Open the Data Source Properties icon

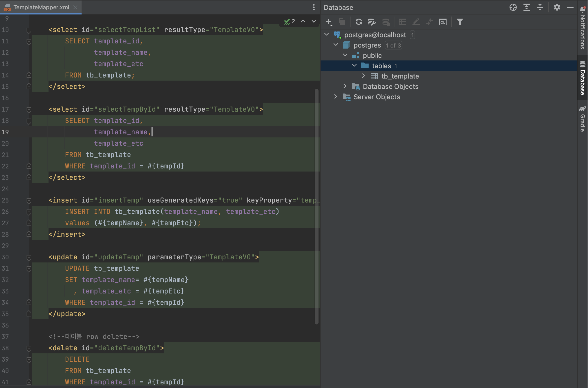coord(371,22)
